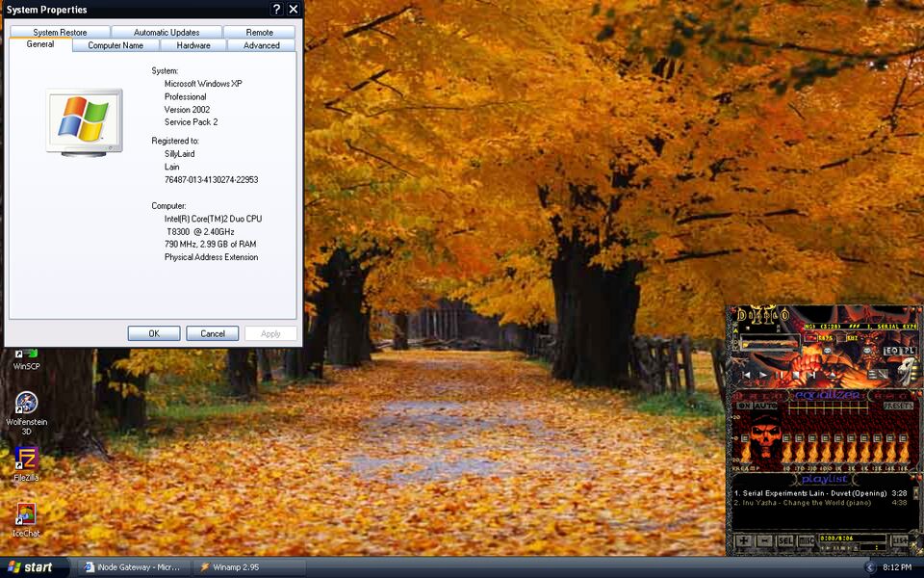Turn equalizer ON button off

point(745,406)
